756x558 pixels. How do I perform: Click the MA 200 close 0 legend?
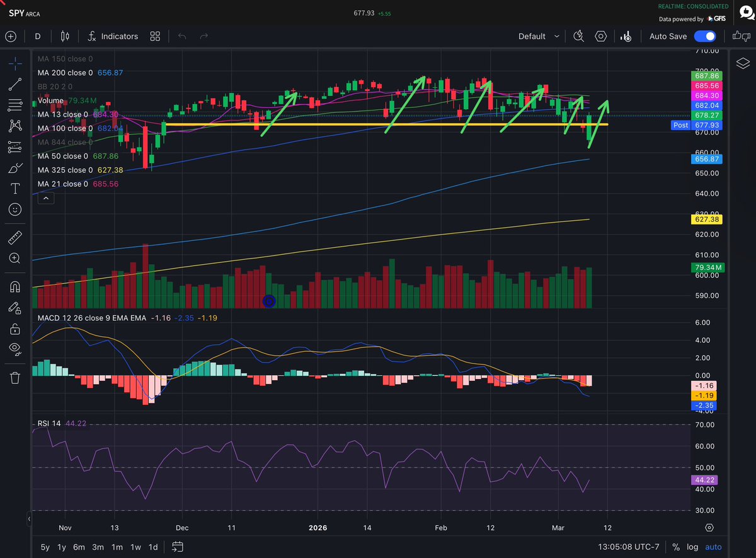[65, 73]
